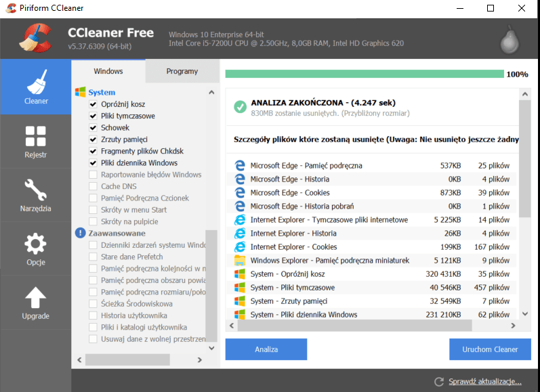Click the Uruchom Cleaner button
Image resolution: width=540 pixels, height=392 pixels.
[489, 349]
